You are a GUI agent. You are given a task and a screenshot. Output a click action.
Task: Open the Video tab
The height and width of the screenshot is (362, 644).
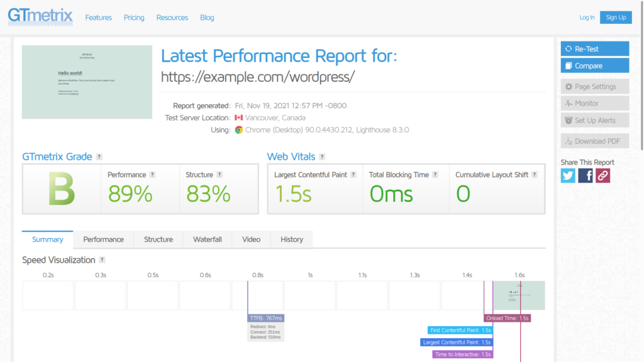pyautogui.click(x=252, y=239)
